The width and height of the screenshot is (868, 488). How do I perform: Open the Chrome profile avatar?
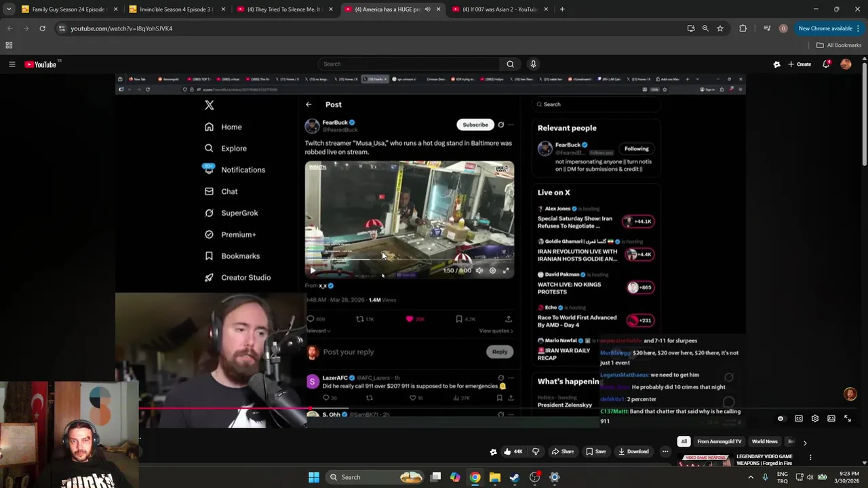[x=783, y=28]
